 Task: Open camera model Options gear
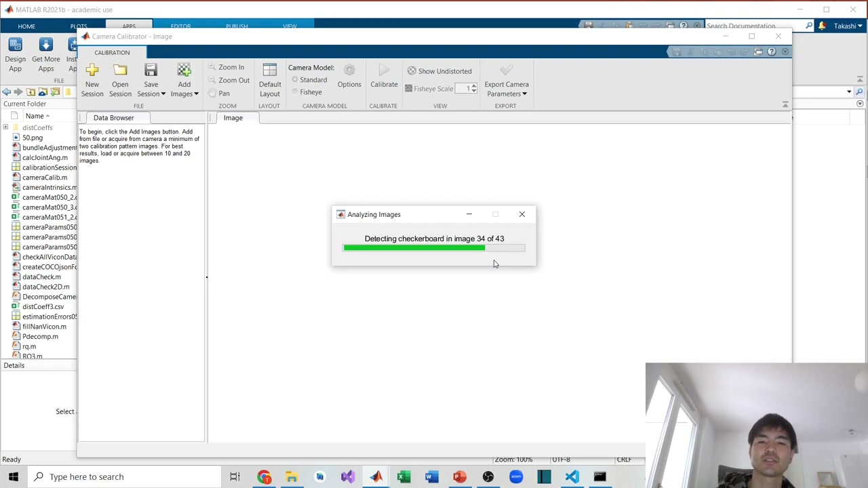click(349, 70)
